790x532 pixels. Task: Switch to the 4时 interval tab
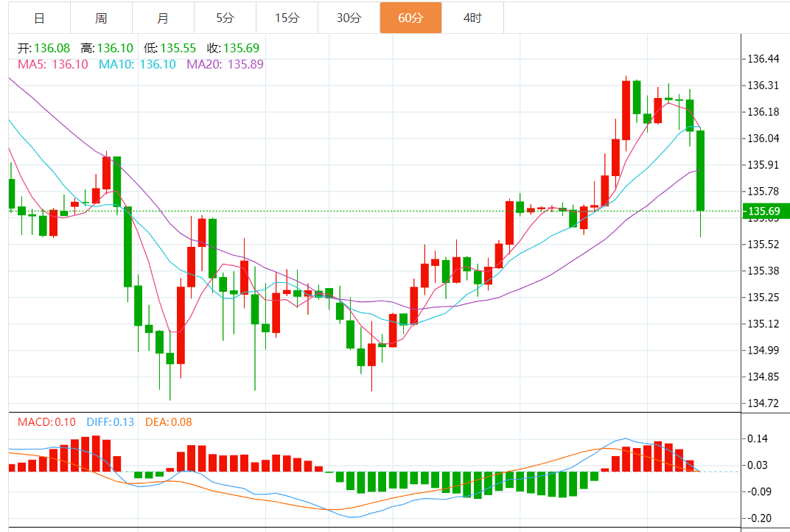[472, 18]
